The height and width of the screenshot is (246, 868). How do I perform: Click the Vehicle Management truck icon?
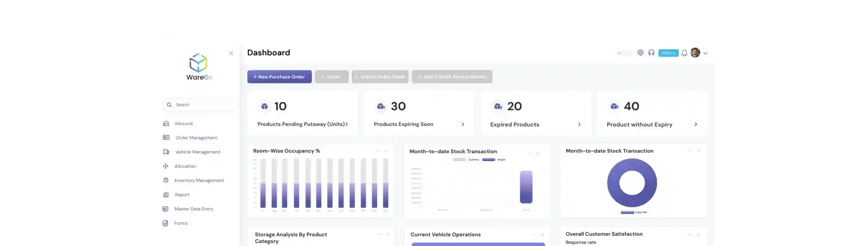point(166,152)
